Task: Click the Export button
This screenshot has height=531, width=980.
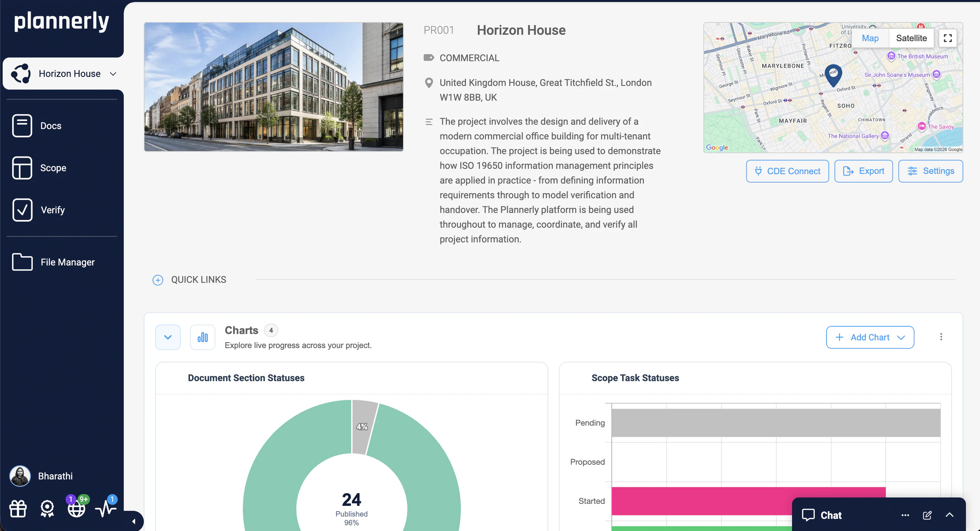Action: (x=864, y=171)
